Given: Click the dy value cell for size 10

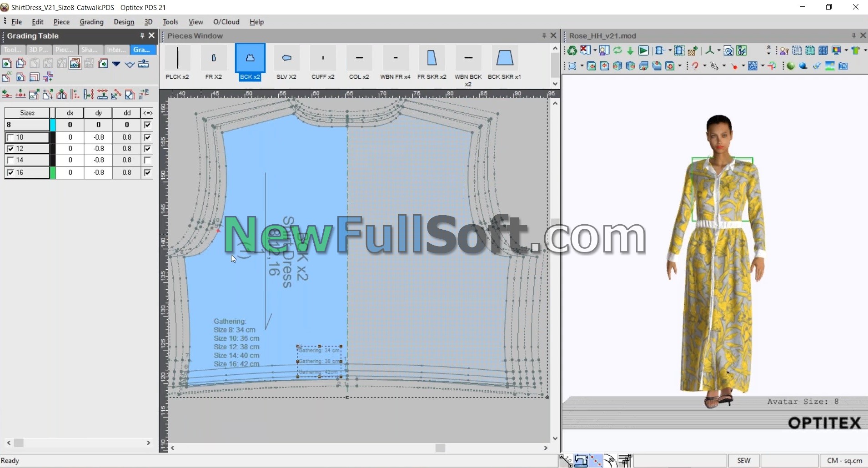Looking at the screenshot, I should tap(98, 137).
